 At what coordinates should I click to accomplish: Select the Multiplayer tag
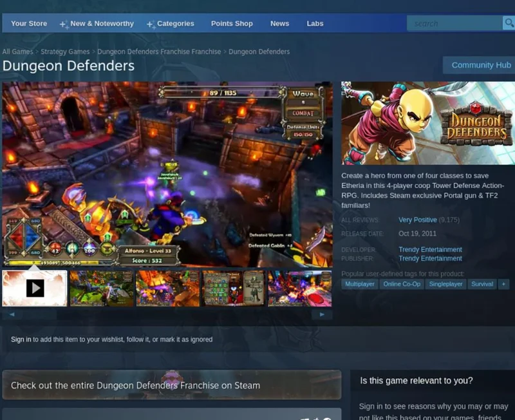tap(360, 284)
